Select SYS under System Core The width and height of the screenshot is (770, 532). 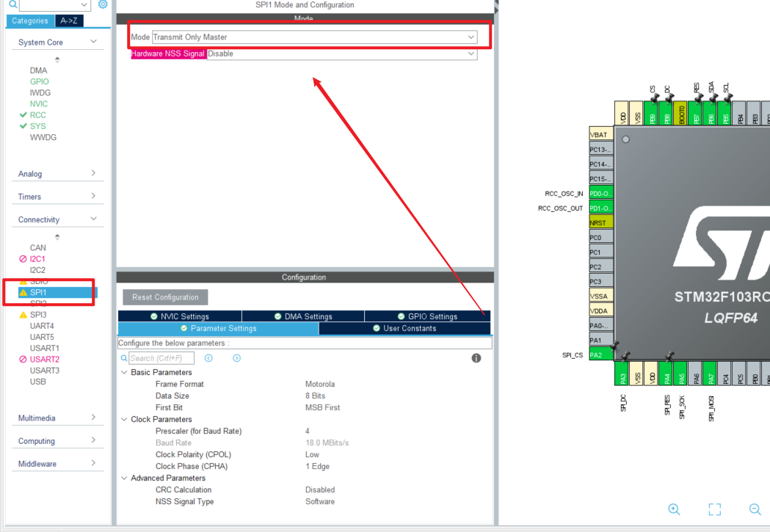click(x=38, y=126)
